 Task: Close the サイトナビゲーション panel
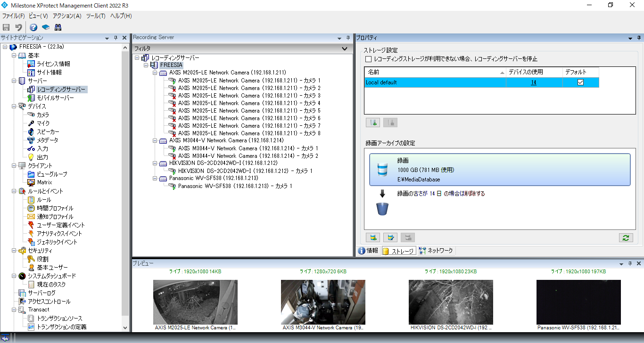coord(124,38)
